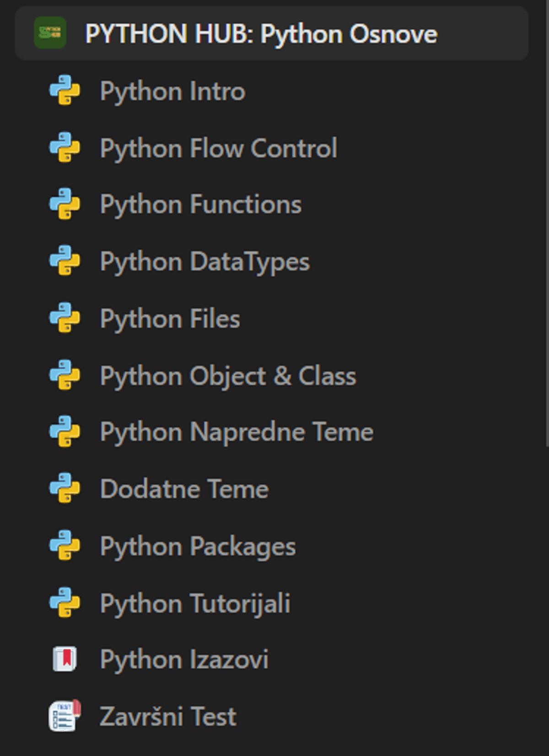Image resolution: width=549 pixels, height=756 pixels.
Task: Go to the Python Object & Class page
Action: pos(227,376)
